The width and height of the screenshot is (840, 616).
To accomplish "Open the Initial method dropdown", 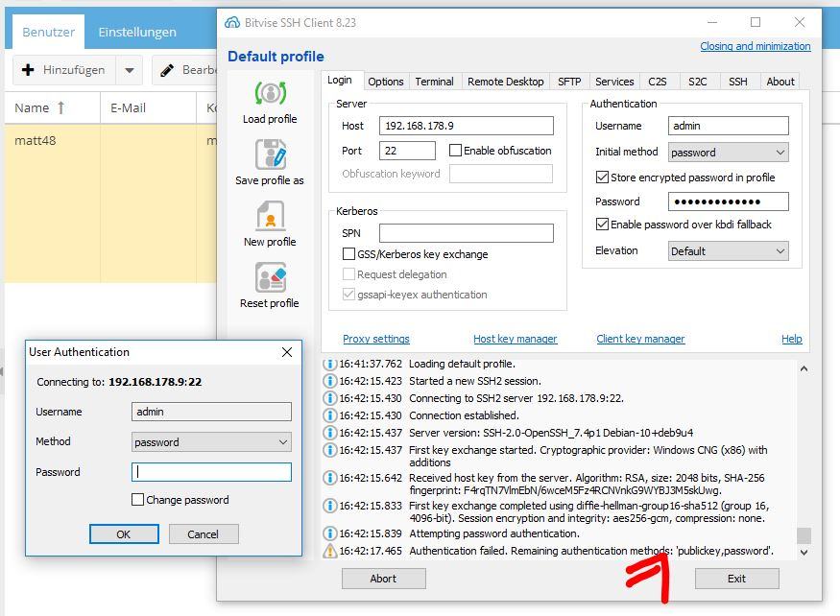I will (x=728, y=153).
